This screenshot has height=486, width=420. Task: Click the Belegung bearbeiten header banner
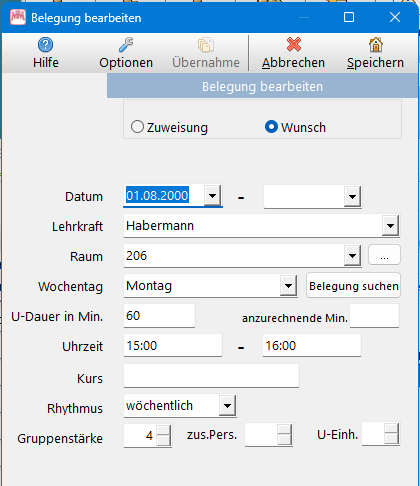pos(262,86)
